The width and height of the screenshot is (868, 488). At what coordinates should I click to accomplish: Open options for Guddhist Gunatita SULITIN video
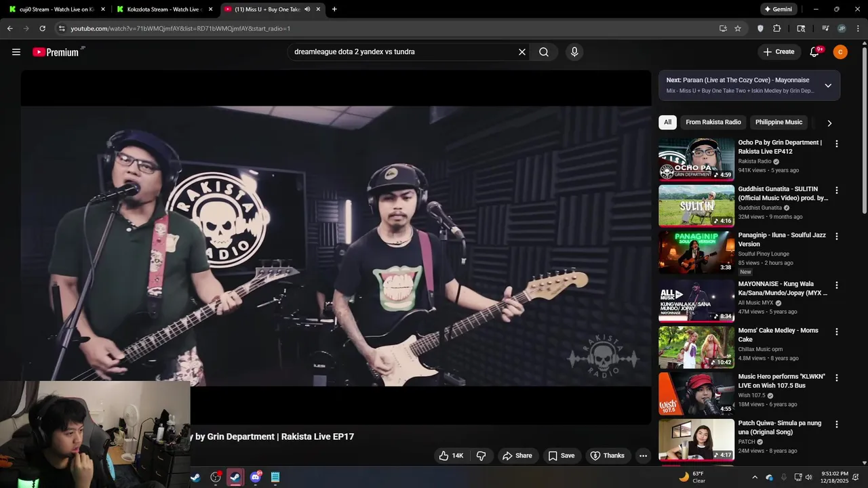pos(837,190)
